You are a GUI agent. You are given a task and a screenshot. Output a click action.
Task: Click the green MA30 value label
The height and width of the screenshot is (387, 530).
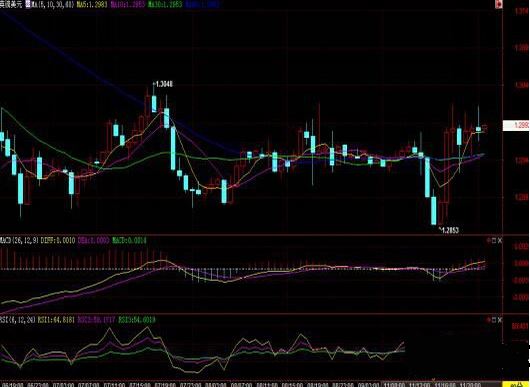coord(165,4)
